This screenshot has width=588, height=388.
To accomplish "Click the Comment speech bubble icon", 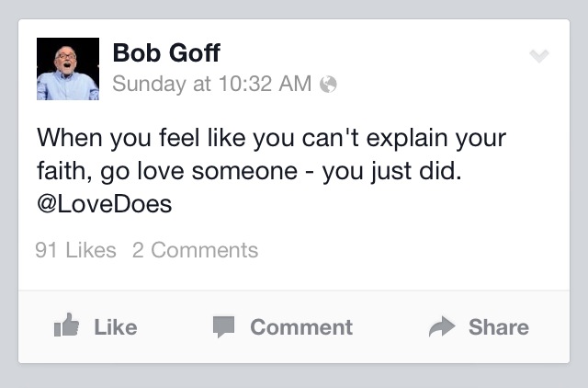I will pyautogui.click(x=223, y=326).
